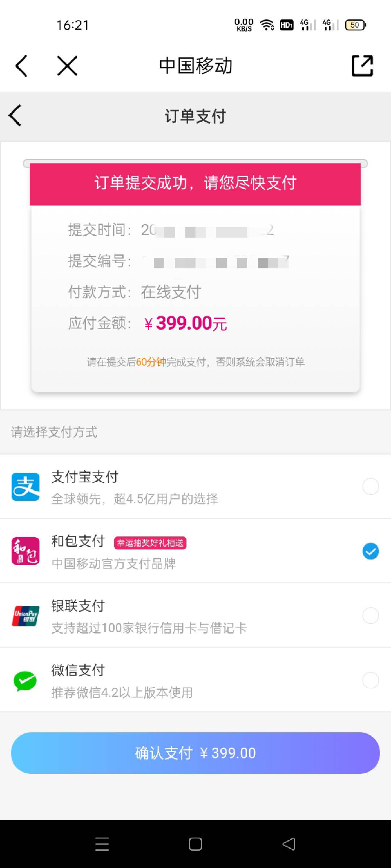Select the 微信支付 radio button
Screen dimensions: 391x868
click(370, 680)
